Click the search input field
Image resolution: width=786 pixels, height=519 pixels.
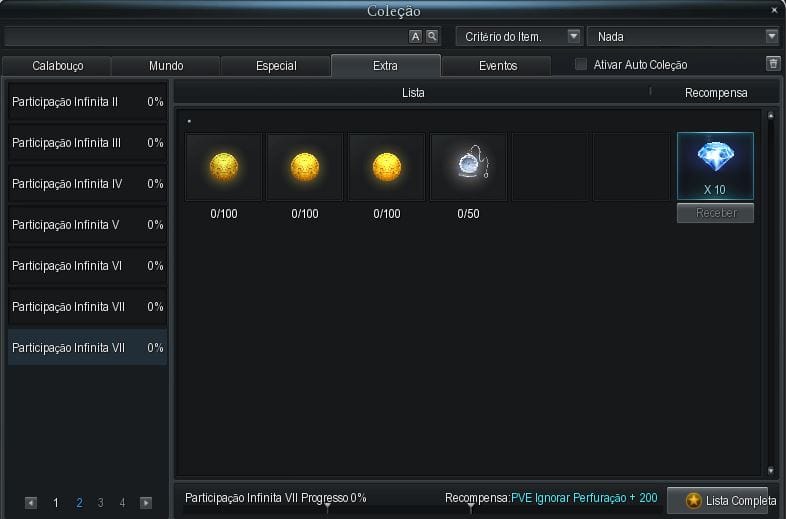205,36
